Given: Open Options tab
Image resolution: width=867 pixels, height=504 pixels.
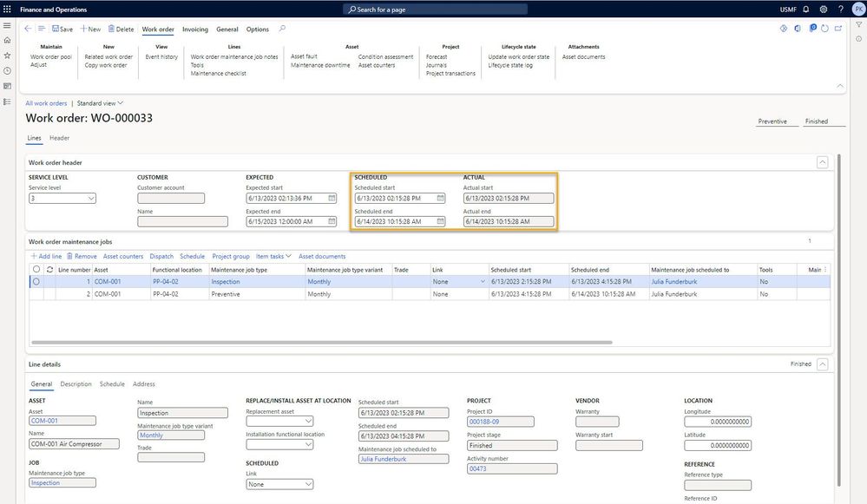Looking at the screenshot, I should click(258, 29).
